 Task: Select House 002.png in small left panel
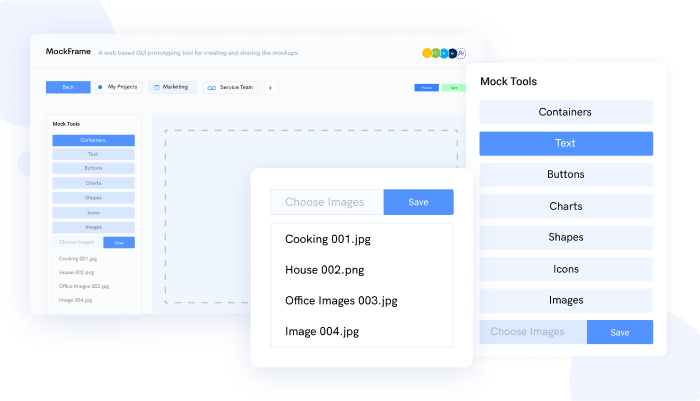[x=76, y=272]
